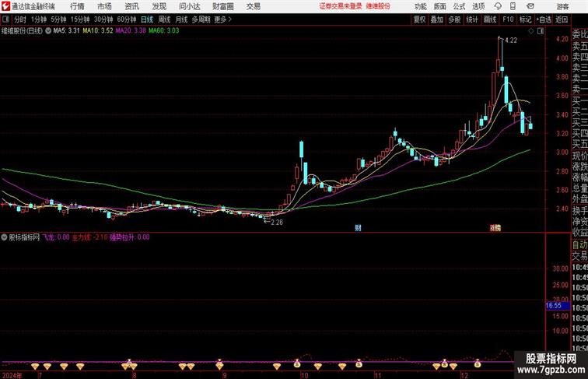Add stock via +自选 button
The image size is (588, 379).
pos(544,19)
